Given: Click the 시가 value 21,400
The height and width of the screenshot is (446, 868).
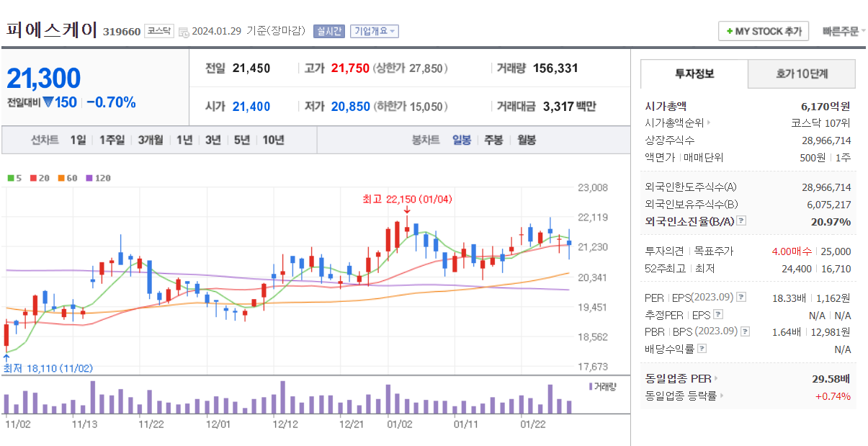Looking at the screenshot, I should point(251,107).
